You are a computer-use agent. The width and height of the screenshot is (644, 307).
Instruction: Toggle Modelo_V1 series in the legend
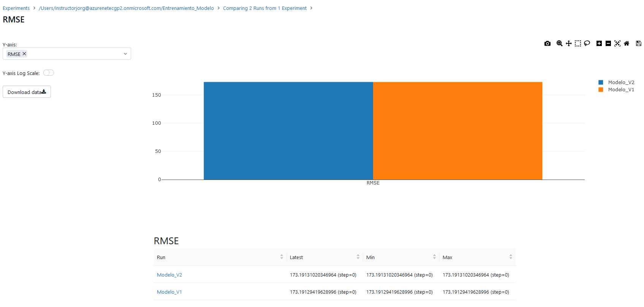point(620,90)
